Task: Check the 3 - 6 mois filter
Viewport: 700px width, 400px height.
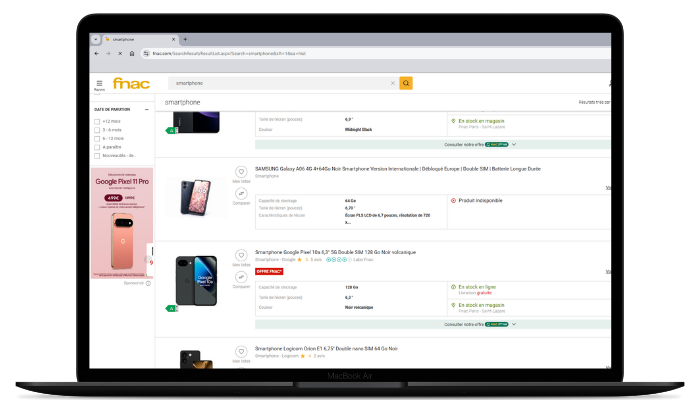Action: tap(97, 130)
